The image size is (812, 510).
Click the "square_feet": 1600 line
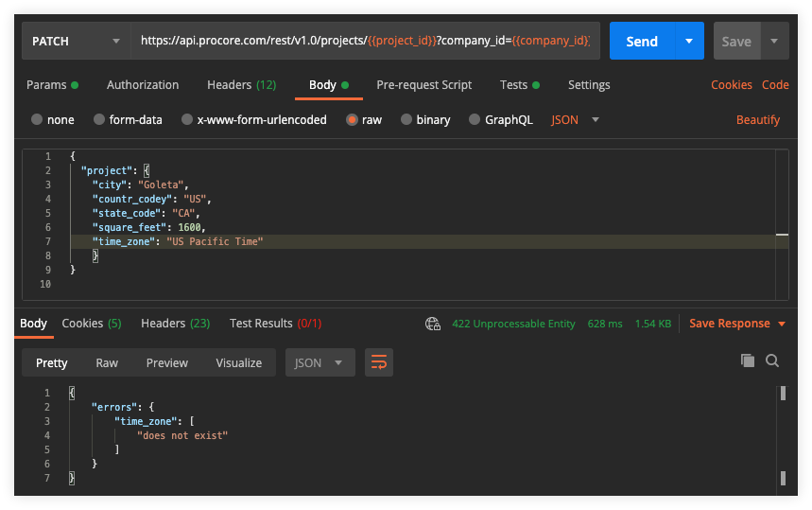click(x=149, y=227)
